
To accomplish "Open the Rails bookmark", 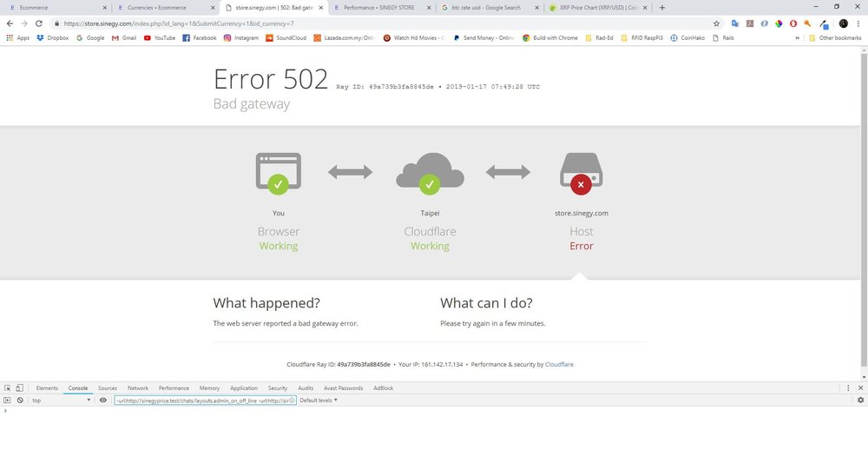I will 723,37.
